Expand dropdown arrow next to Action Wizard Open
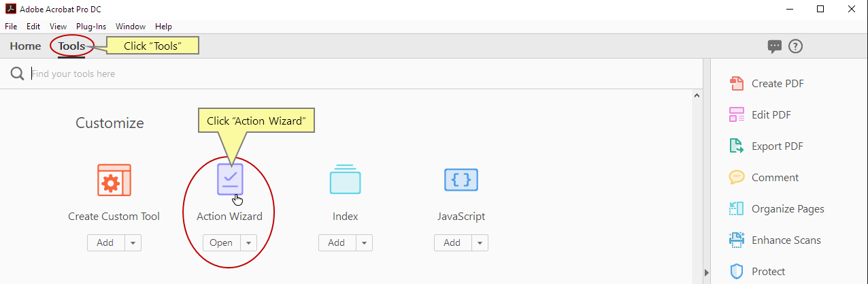The height and width of the screenshot is (284, 868). tap(249, 243)
